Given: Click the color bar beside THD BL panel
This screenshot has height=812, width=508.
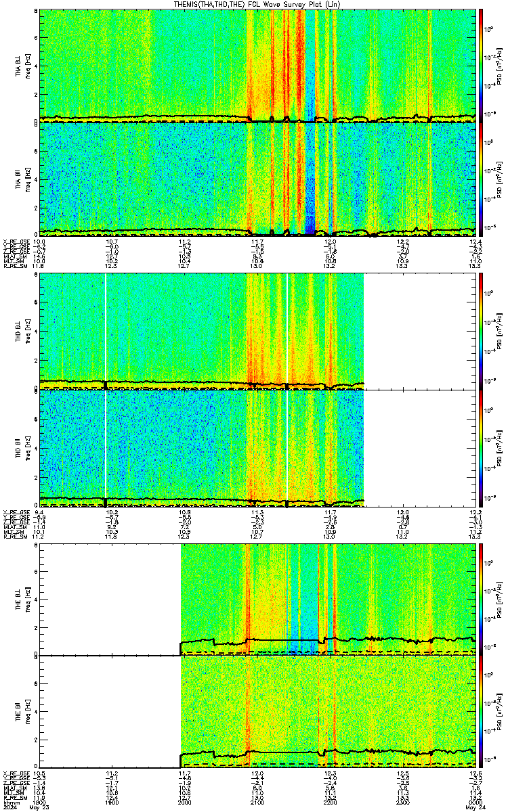Looking at the screenshot, I should [x=482, y=330].
